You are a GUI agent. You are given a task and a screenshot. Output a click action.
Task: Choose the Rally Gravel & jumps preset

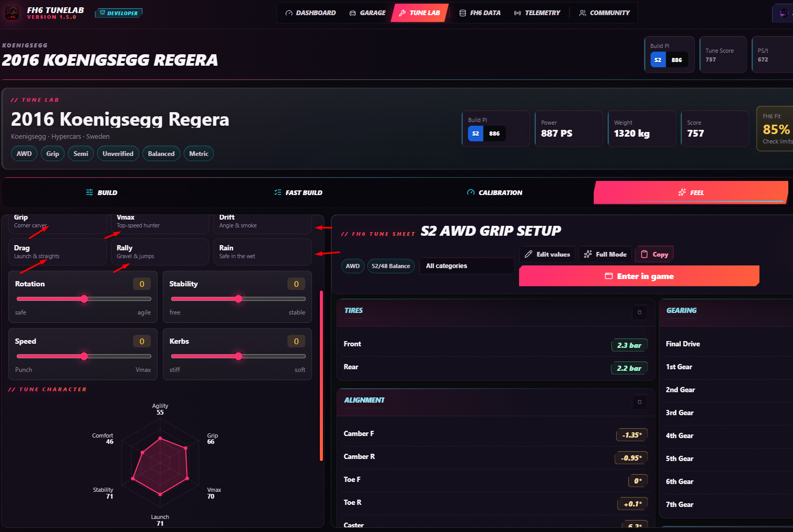tap(160, 252)
